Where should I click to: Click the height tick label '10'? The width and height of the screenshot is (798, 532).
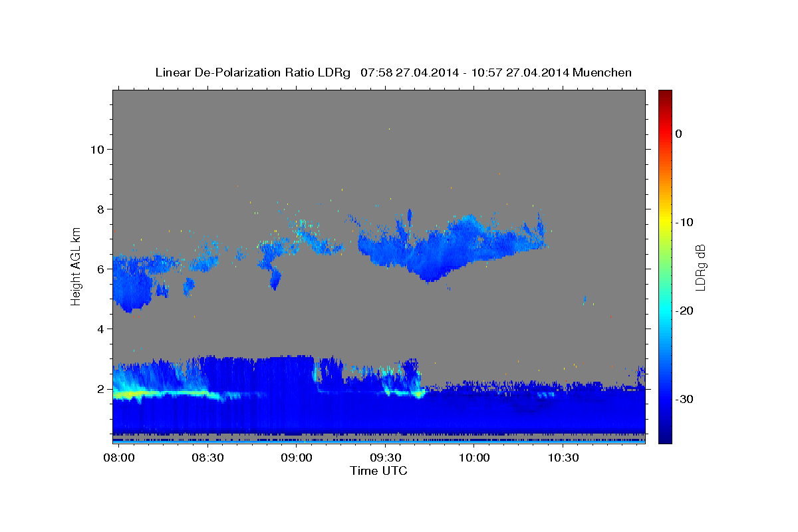[96, 149]
